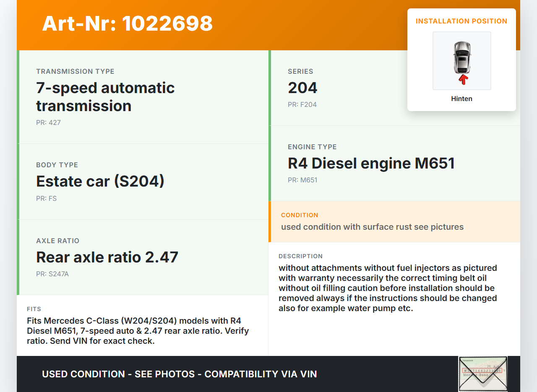The image size is (537, 392).
Task: Select the Estate car (S204) body type
Action: [100, 181]
